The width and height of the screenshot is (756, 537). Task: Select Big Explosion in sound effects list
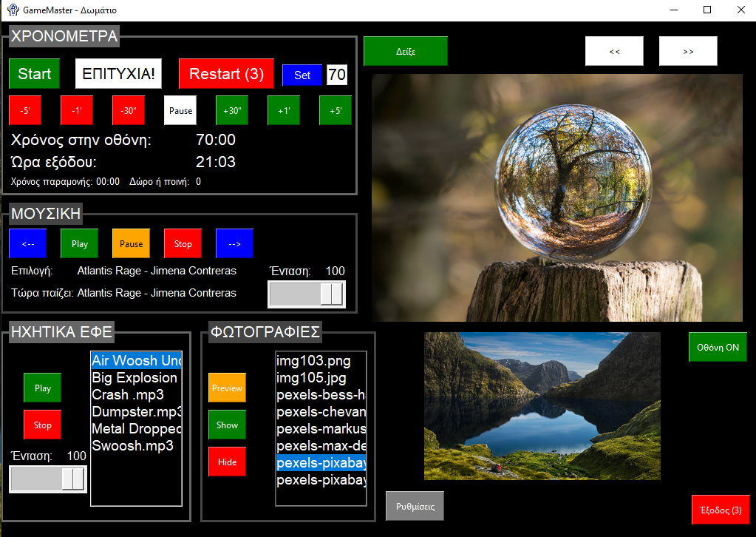pyautogui.click(x=134, y=377)
